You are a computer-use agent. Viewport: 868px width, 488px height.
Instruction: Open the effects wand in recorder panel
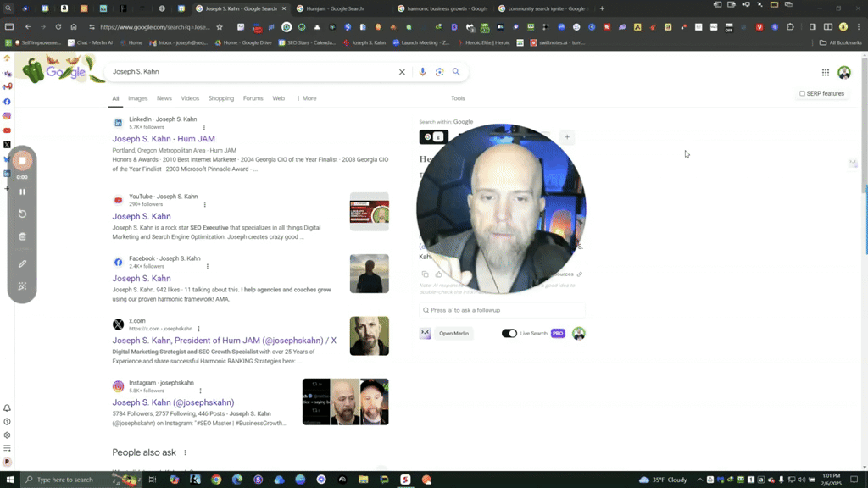[x=23, y=286]
